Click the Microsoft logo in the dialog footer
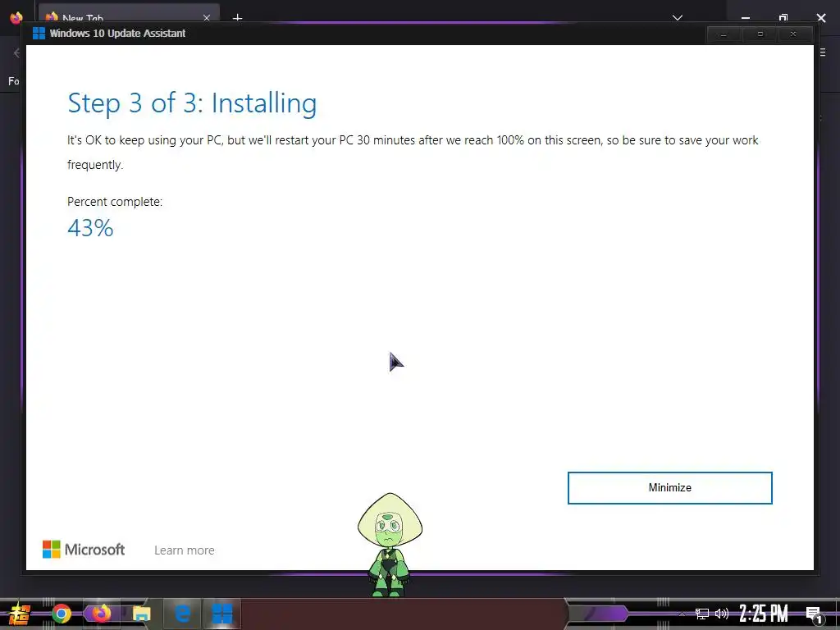The image size is (840, 630). click(84, 549)
